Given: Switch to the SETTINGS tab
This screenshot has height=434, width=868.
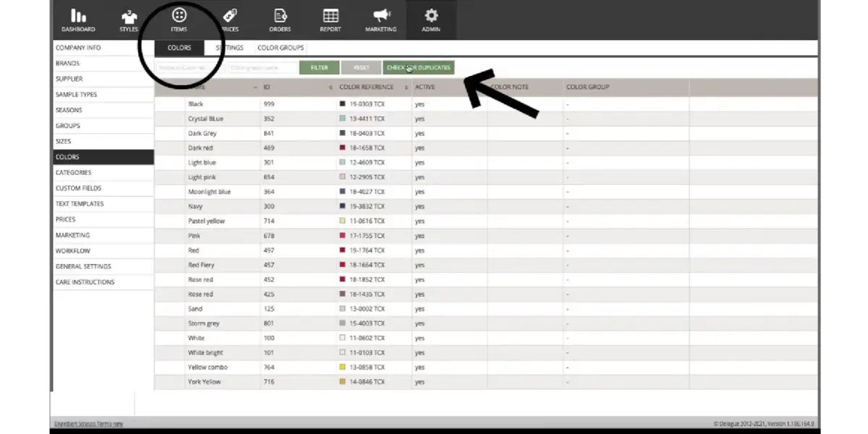Looking at the screenshot, I should (x=229, y=47).
